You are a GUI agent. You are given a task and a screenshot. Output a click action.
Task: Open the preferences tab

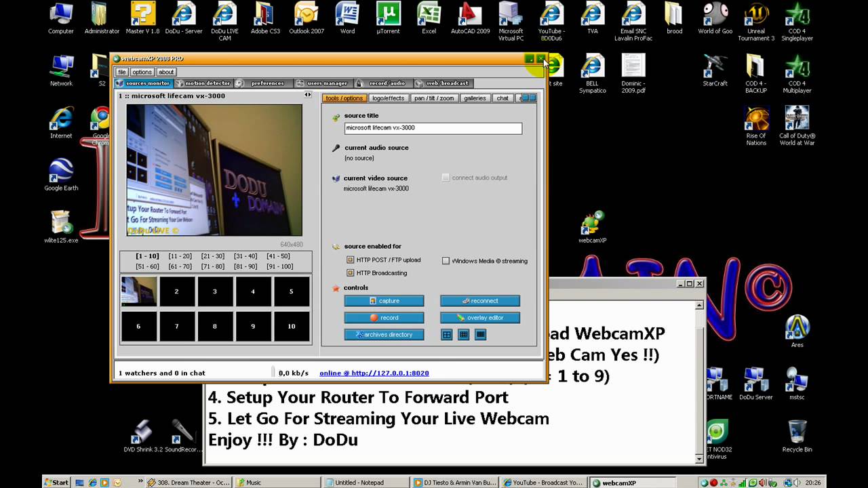(x=263, y=83)
